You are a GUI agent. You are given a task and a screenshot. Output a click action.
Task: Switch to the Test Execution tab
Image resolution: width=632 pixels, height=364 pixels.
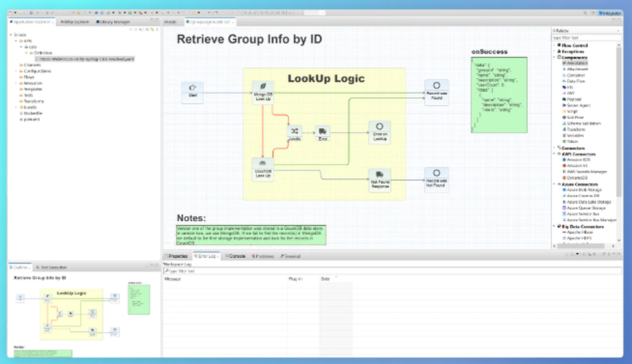pyautogui.click(x=51, y=267)
